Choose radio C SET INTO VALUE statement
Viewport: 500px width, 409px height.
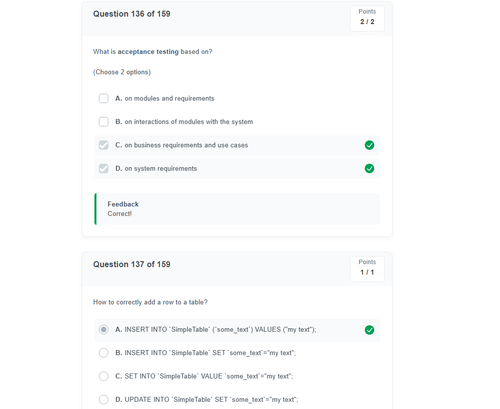point(104,376)
